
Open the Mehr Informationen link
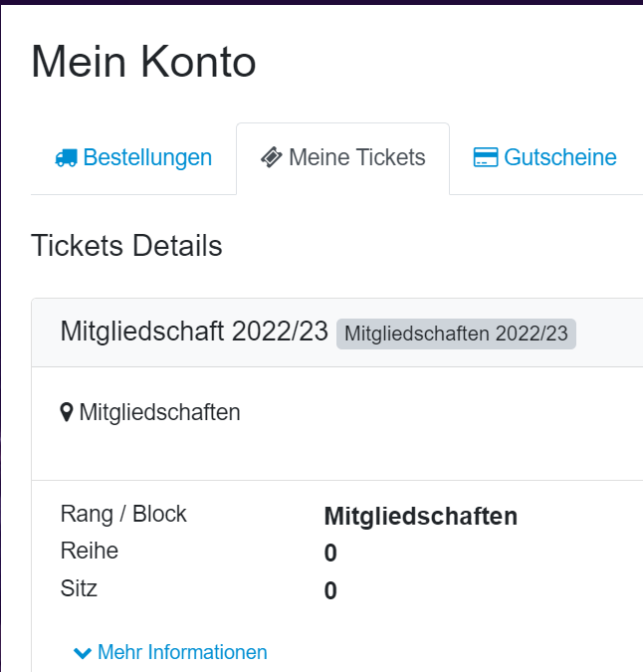(x=182, y=652)
